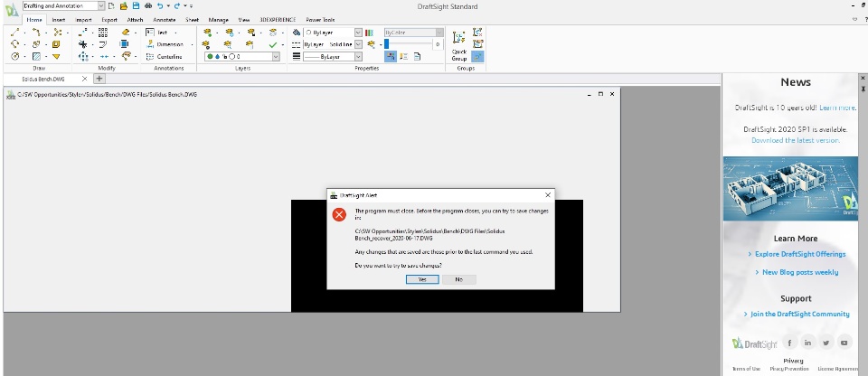Click the New document icon in quick access toolbar
The image size is (868, 376).
click(x=112, y=5)
